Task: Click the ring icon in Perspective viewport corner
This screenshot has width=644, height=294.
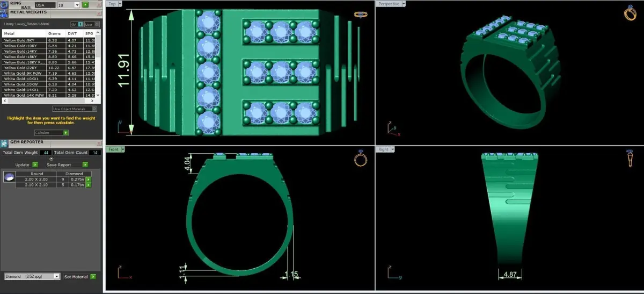Action: pos(630,13)
